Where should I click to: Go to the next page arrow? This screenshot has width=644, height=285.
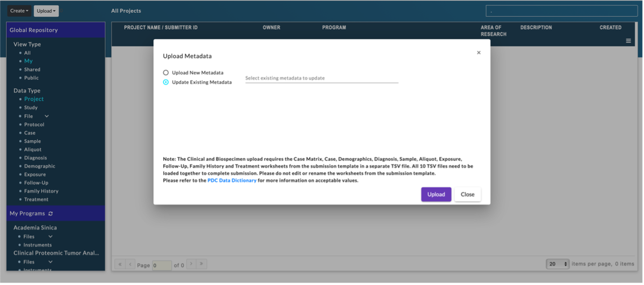click(x=191, y=264)
